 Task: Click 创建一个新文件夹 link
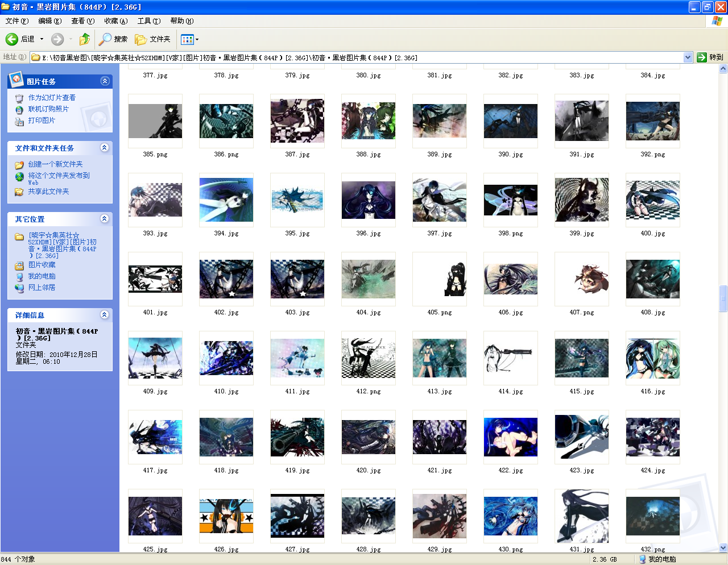click(55, 164)
